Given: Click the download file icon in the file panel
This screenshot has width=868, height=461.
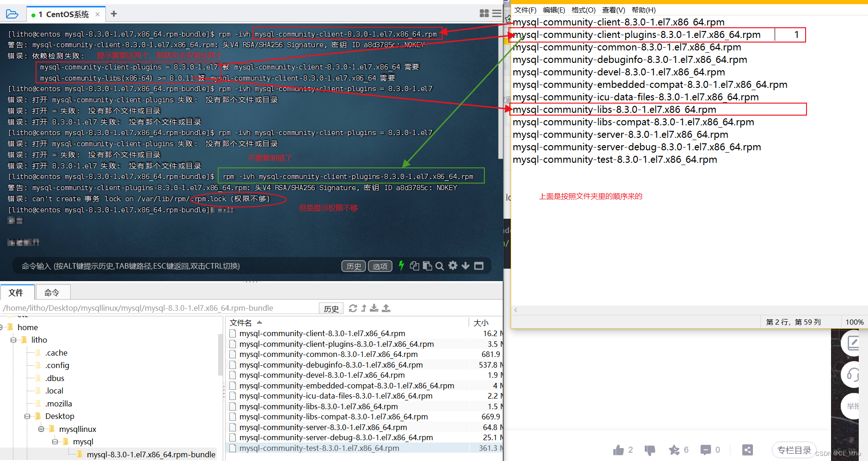Looking at the screenshot, I should tap(374, 308).
